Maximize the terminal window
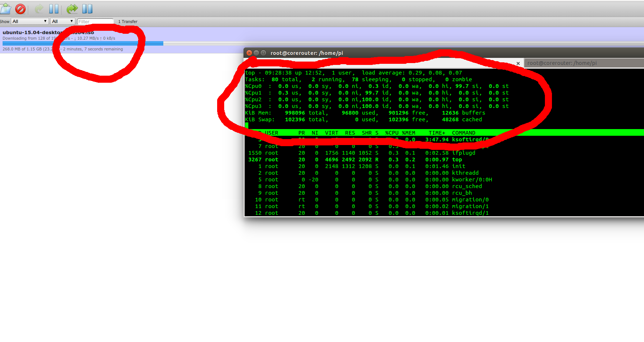Screen dimensions: 644x342 pyautogui.click(x=263, y=53)
